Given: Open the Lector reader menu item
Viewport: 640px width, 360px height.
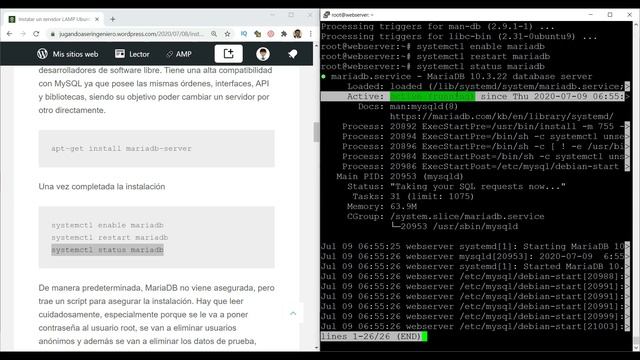Looking at the screenshot, I should click(132, 54).
